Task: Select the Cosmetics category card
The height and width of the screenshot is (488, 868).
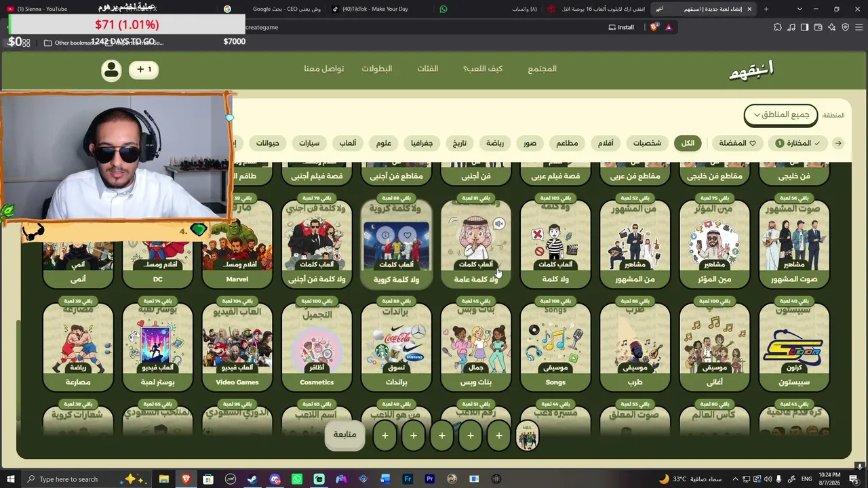Action: pos(317,347)
